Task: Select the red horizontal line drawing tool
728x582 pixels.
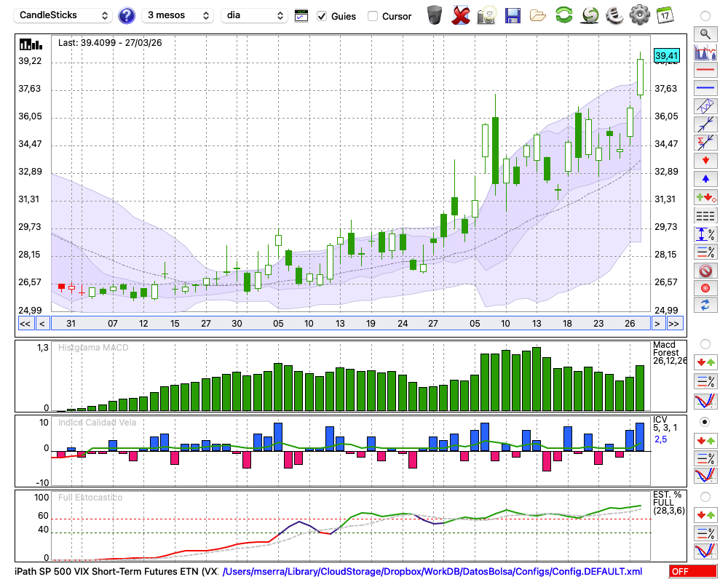Action: 705,70
